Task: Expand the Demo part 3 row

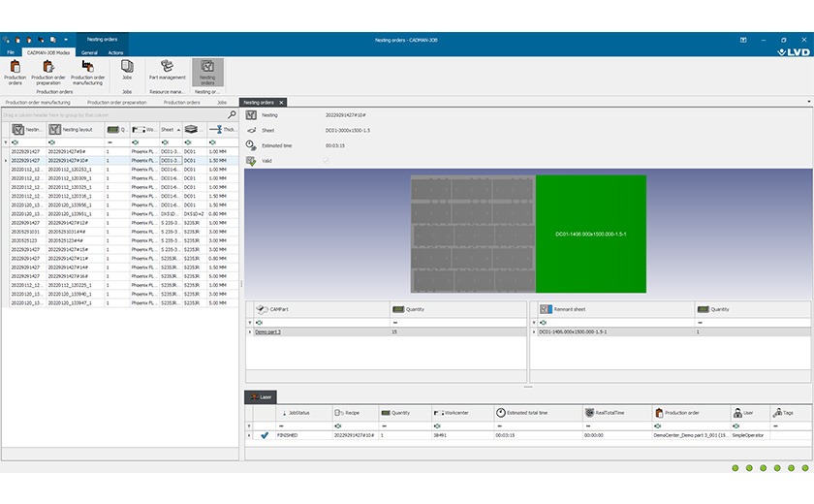Action: 250,331
